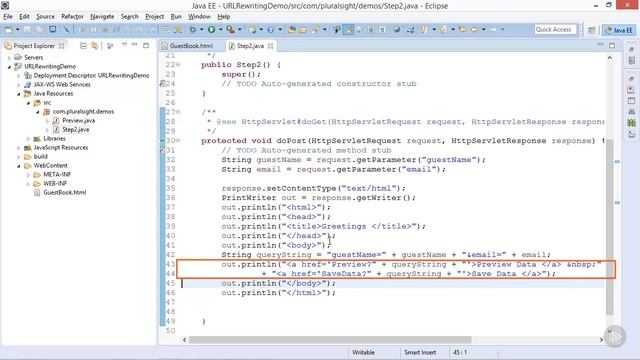The height and width of the screenshot is (360, 640).
Task: Toggle Show Whitespace Characters pilcrow icon
Action: coord(382,29)
